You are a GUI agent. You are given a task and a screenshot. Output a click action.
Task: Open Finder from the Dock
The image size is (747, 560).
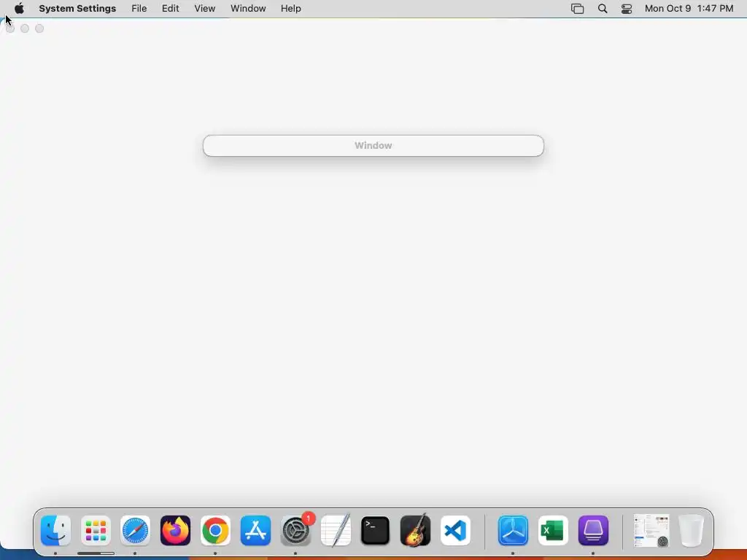tap(55, 531)
